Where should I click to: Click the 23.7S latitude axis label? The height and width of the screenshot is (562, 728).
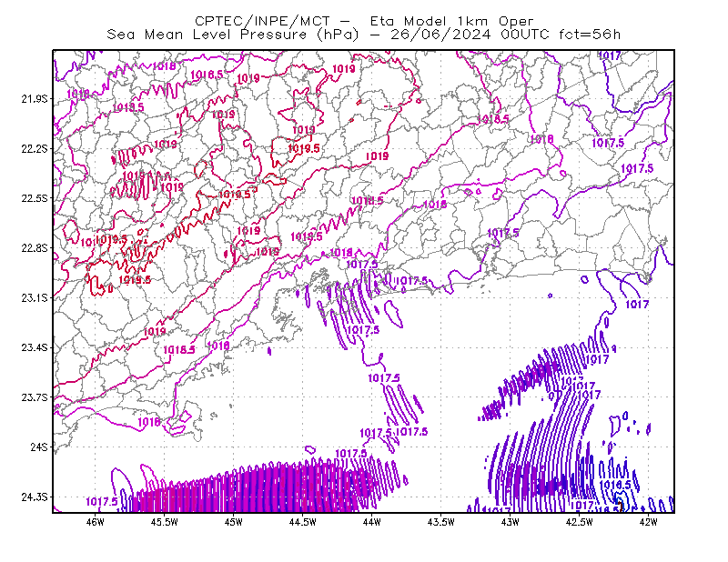[x=35, y=397]
